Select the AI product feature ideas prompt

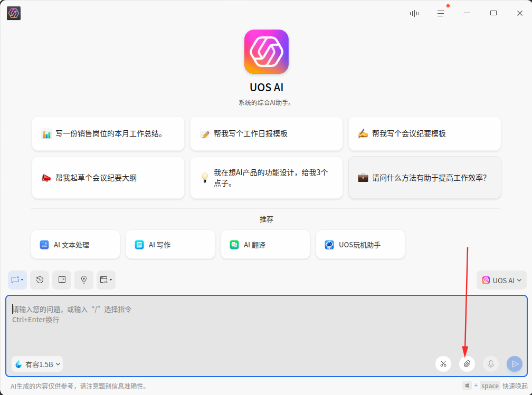pos(267,178)
